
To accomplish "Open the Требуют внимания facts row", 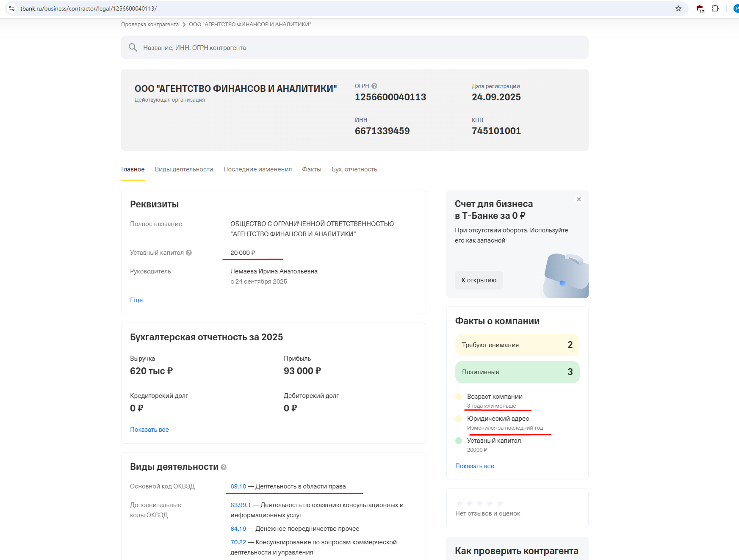I will pyautogui.click(x=518, y=345).
